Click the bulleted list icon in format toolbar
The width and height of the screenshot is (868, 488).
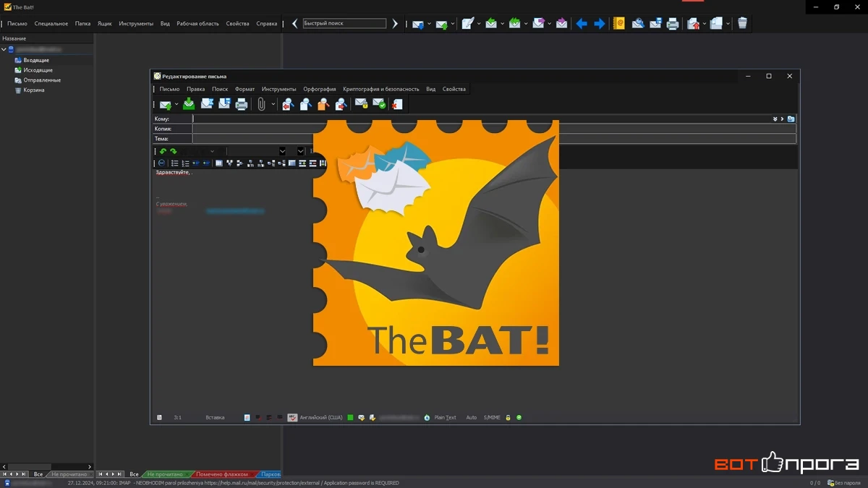click(x=174, y=163)
